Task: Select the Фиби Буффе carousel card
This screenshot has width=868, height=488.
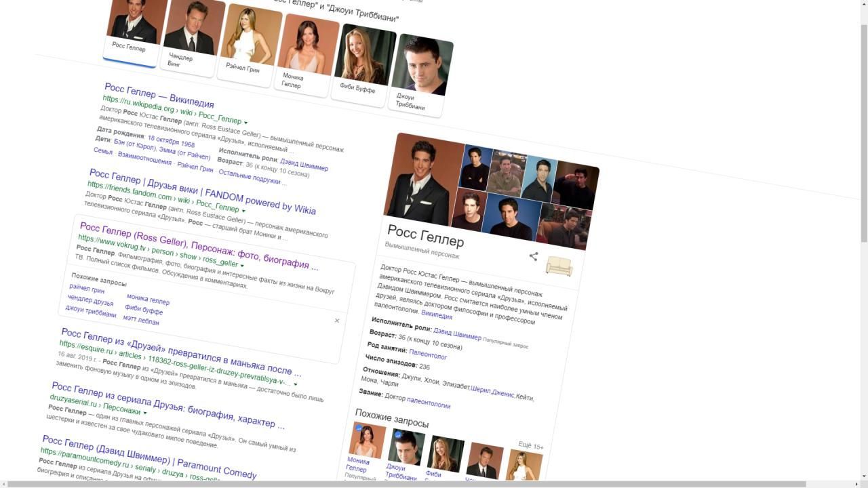Action: (363, 64)
